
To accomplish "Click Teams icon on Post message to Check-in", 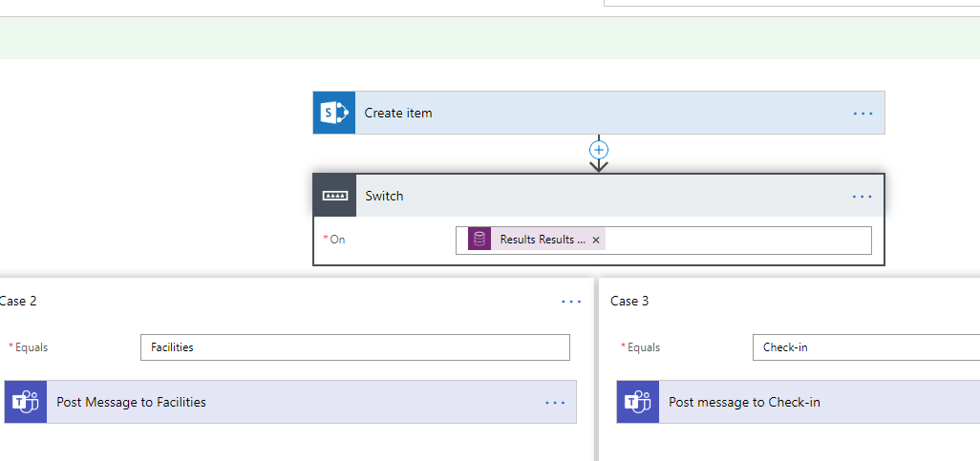I will (x=638, y=402).
